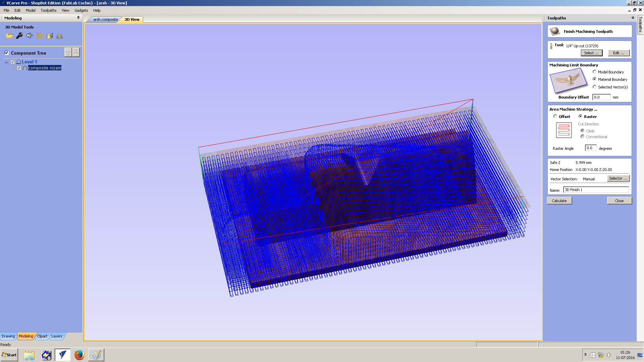Click the VCarve Pro taskbar icon
The height and width of the screenshot is (362, 644).
(62, 355)
